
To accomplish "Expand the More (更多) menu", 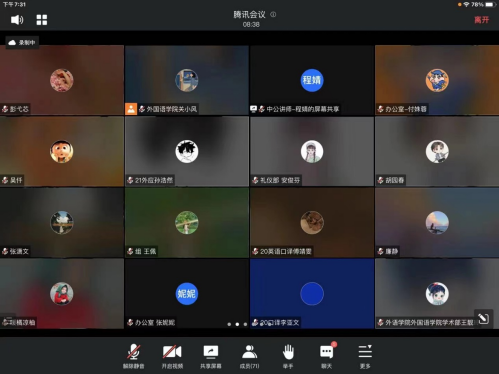I will (365, 356).
